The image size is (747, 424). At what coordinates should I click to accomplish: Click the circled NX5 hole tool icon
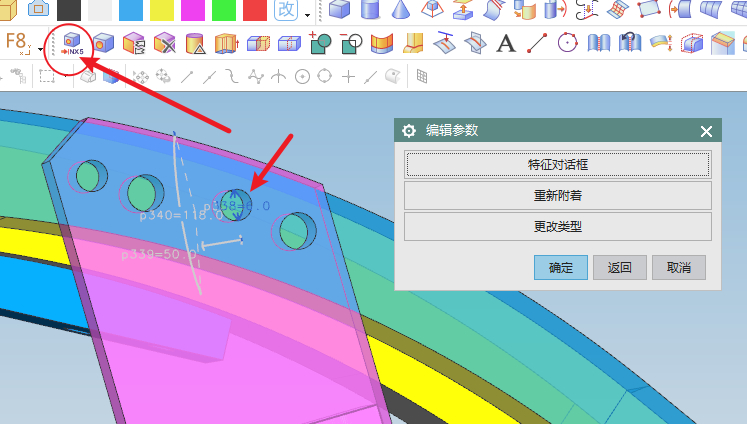click(72, 44)
